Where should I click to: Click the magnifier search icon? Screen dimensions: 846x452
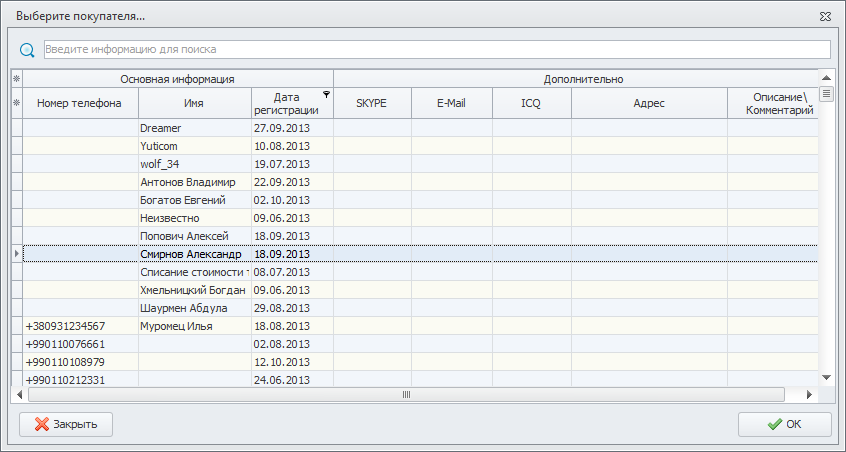tap(27, 49)
